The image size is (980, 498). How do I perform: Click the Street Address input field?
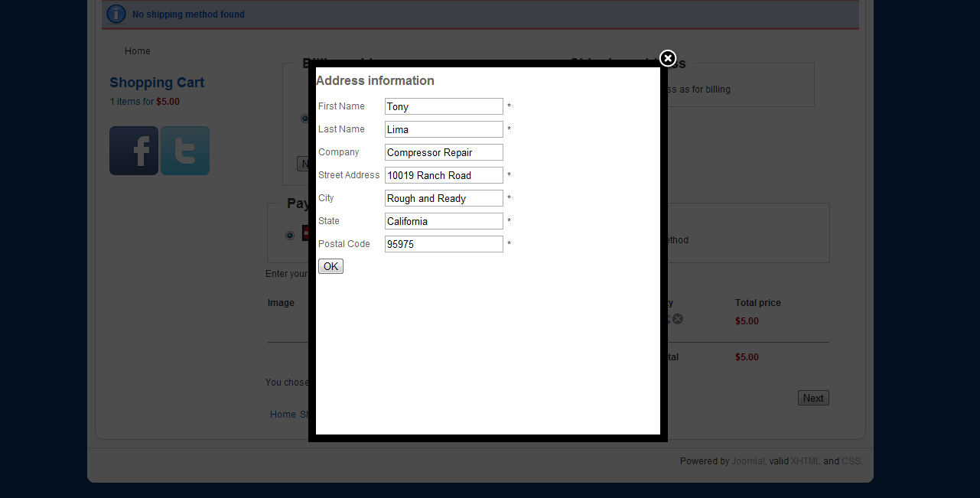click(x=444, y=175)
